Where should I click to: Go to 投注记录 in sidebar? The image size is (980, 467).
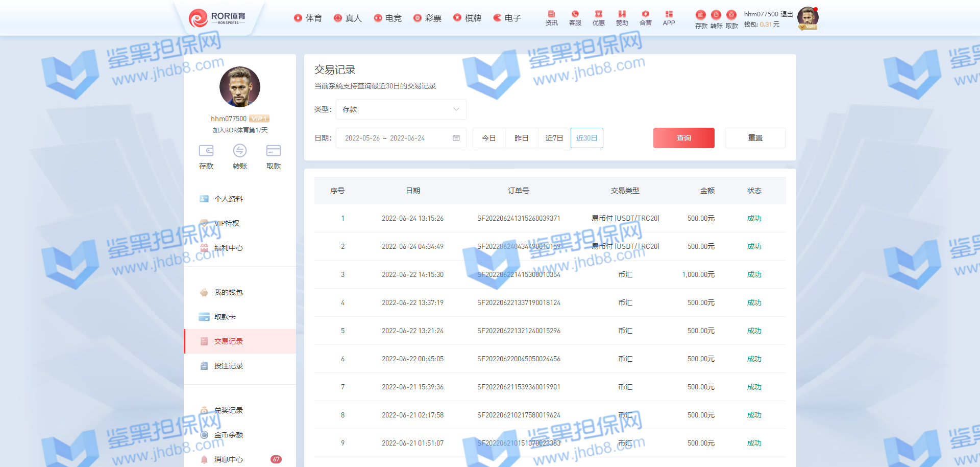pos(228,366)
